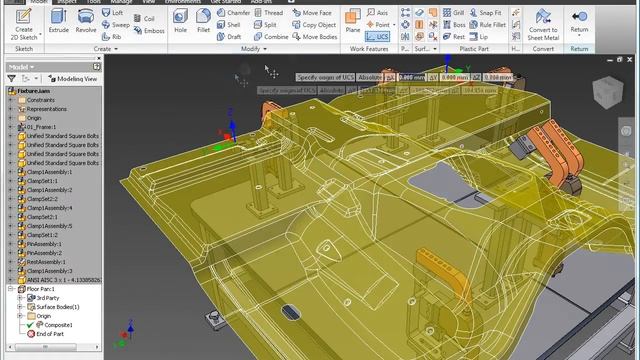This screenshot has height=360, width=640.
Task: Launch the Move Bodies tool
Action: [x=315, y=37]
